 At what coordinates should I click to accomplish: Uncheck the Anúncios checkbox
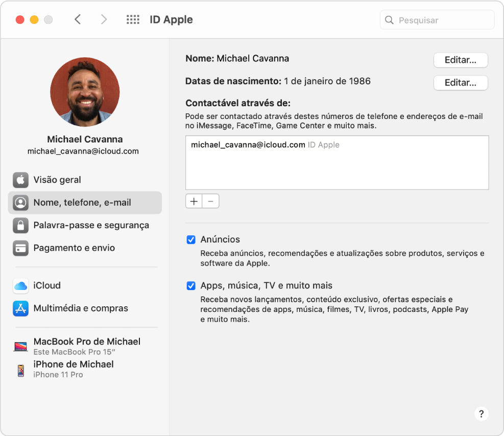point(191,239)
